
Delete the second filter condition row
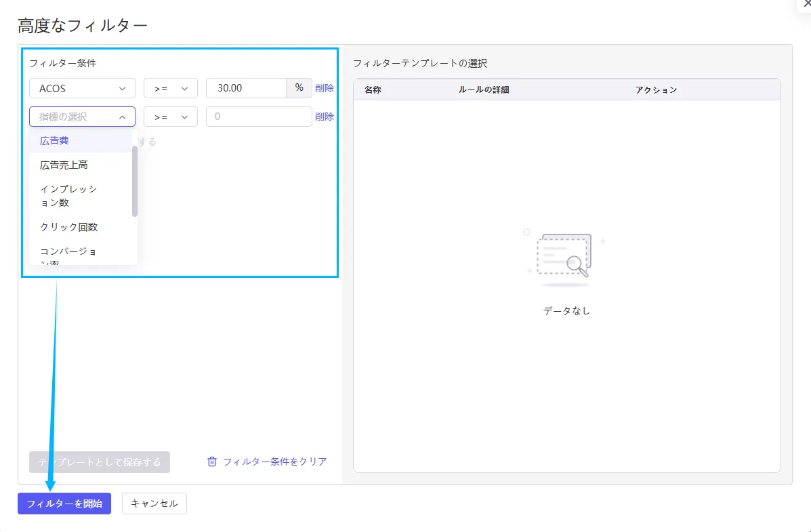tap(325, 117)
